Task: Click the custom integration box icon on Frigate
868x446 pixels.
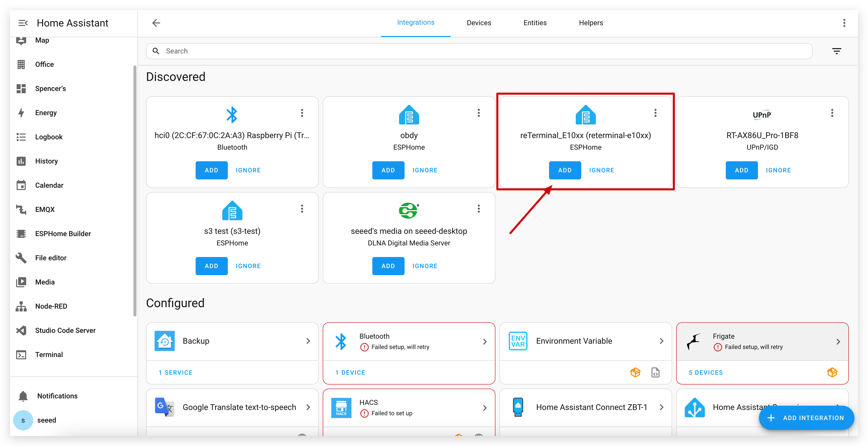Action: [832, 372]
